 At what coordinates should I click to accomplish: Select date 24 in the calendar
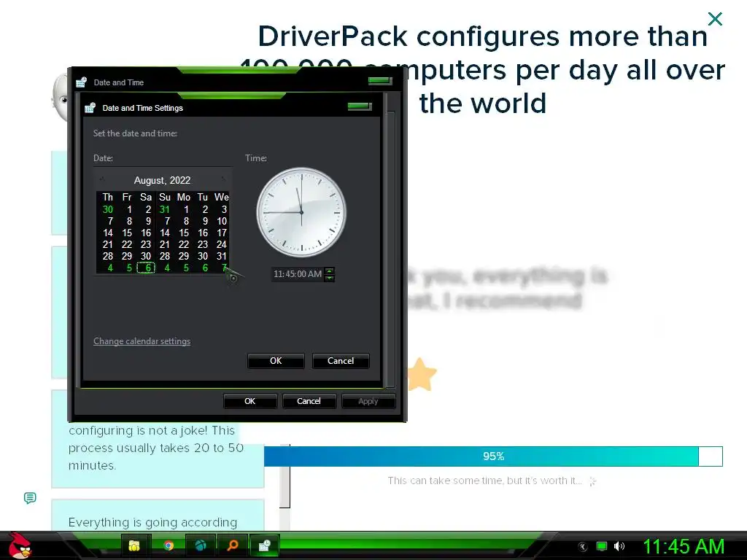pos(222,244)
